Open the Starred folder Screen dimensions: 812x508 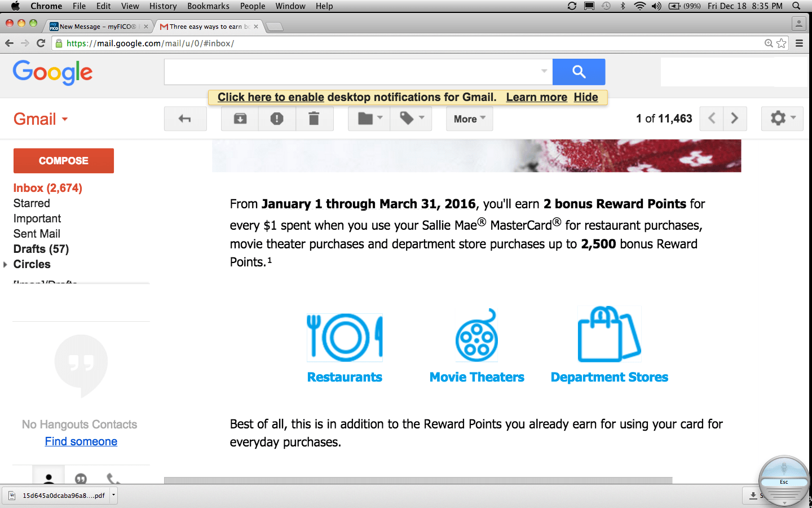(x=32, y=203)
